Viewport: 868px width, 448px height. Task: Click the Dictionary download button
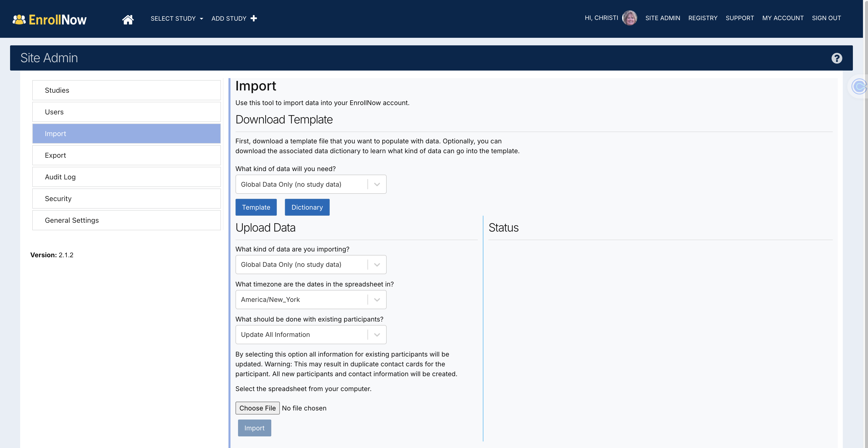click(x=307, y=207)
